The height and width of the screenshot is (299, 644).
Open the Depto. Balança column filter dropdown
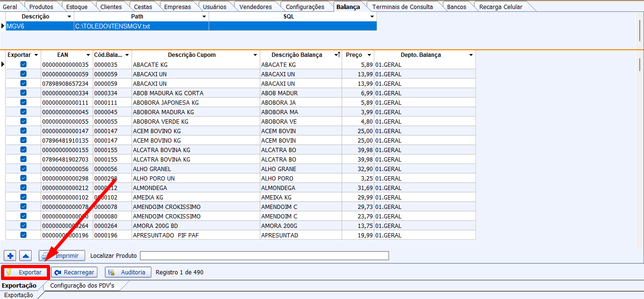(471, 55)
